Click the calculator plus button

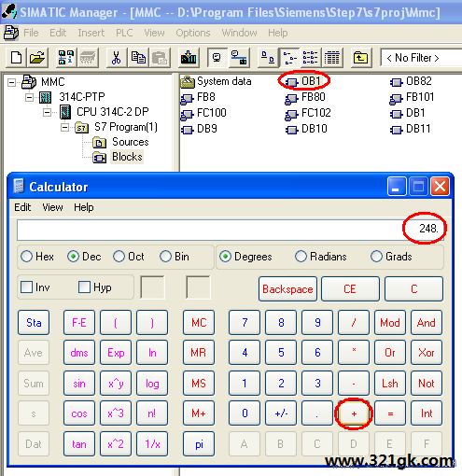tap(354, 413)
